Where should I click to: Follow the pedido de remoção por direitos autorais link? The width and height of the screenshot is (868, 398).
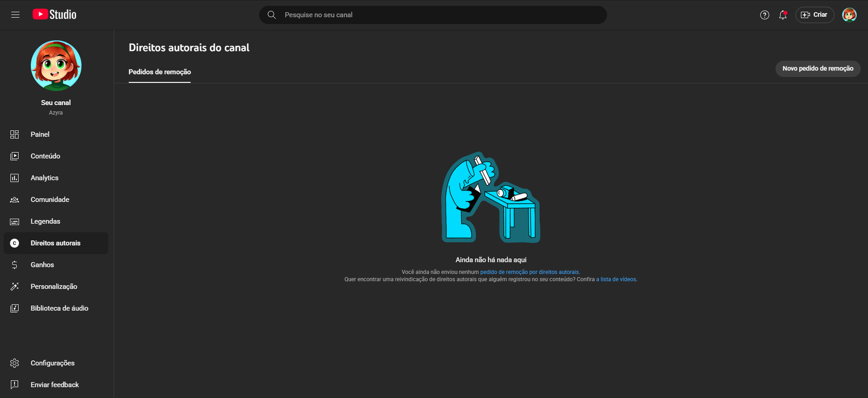tap(529, 272)
